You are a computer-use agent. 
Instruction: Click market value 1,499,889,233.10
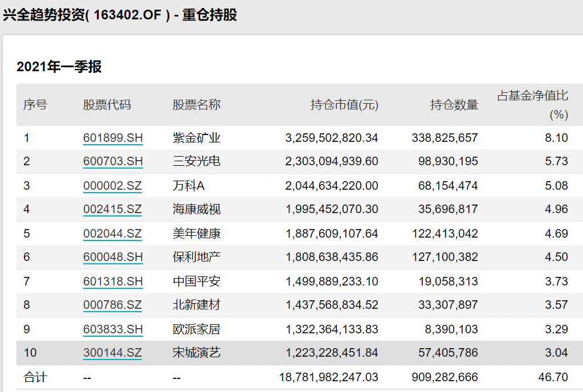click(x=332, y=281)
